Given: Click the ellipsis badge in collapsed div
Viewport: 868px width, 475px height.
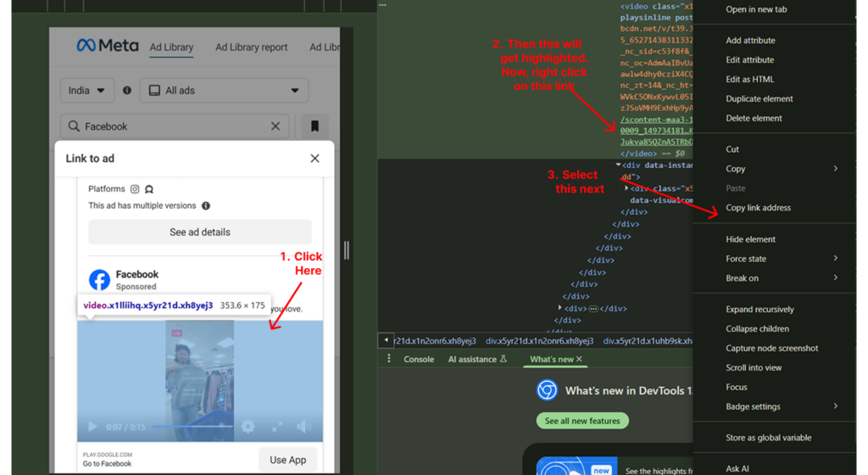Looking at the screenshot, I should click(593, 309).
